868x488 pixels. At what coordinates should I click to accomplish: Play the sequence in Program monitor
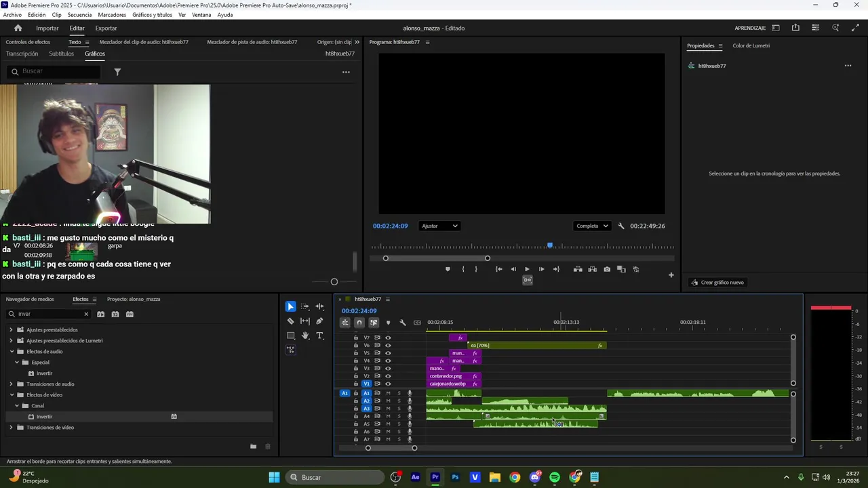pyautogui.click(x=527, y=269)
